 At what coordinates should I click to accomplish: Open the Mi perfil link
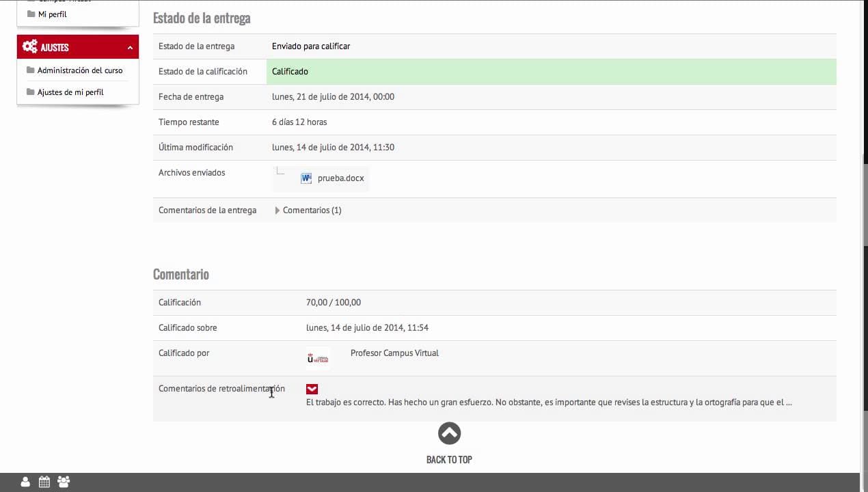click(x=53, y=14)
